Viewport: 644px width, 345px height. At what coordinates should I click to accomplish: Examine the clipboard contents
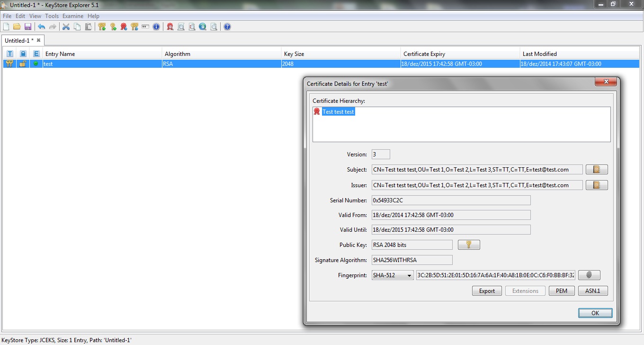[x=181, y=27]
